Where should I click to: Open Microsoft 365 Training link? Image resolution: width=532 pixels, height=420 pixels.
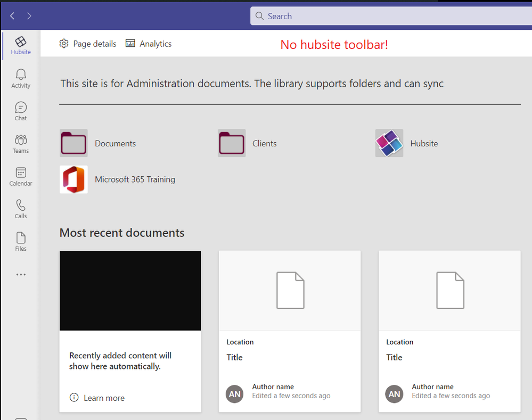[135, 179]
